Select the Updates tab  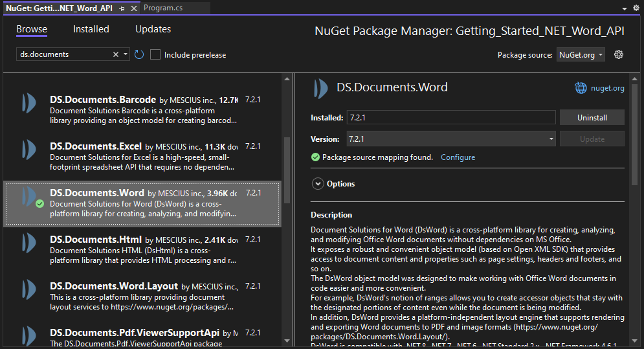click(153, 29)
